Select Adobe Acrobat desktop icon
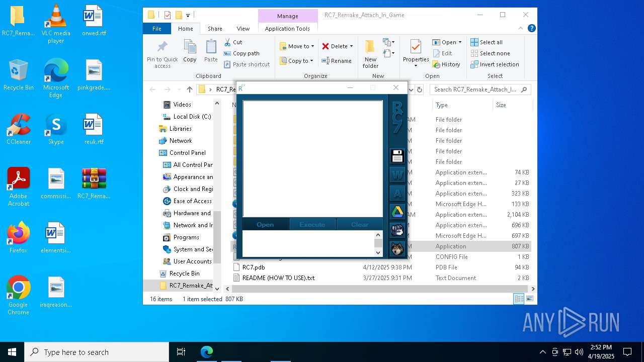The width and height of the screenshot is (644, 362). [x=19, y=187]
